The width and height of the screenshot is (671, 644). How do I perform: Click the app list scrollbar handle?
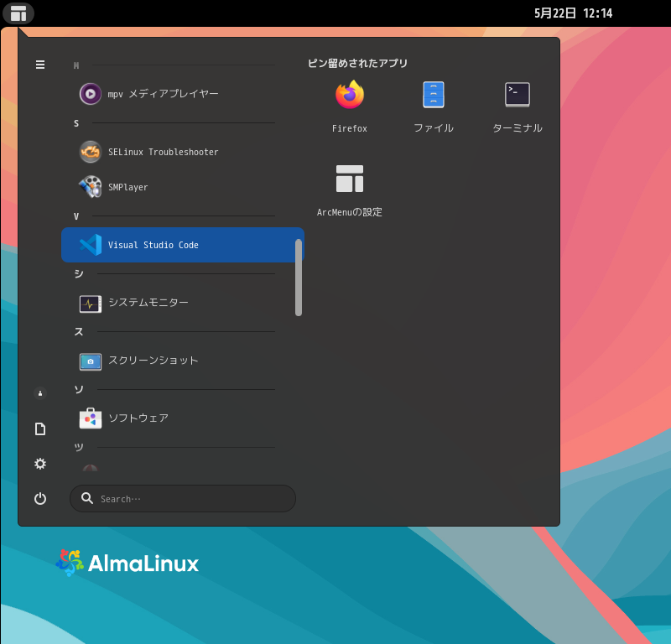(x=299, y=278)
